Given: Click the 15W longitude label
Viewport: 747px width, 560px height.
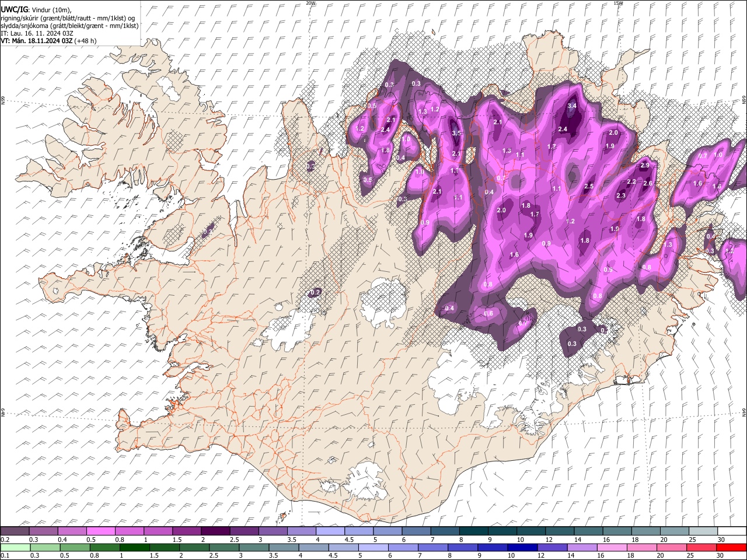Looking at the screenshot, I should pos(618,3).
